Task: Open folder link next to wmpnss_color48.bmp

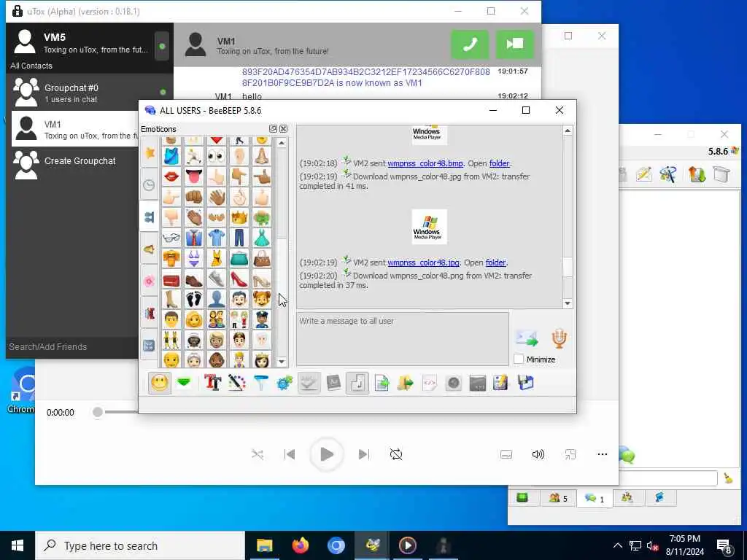Action: (499, 163)
